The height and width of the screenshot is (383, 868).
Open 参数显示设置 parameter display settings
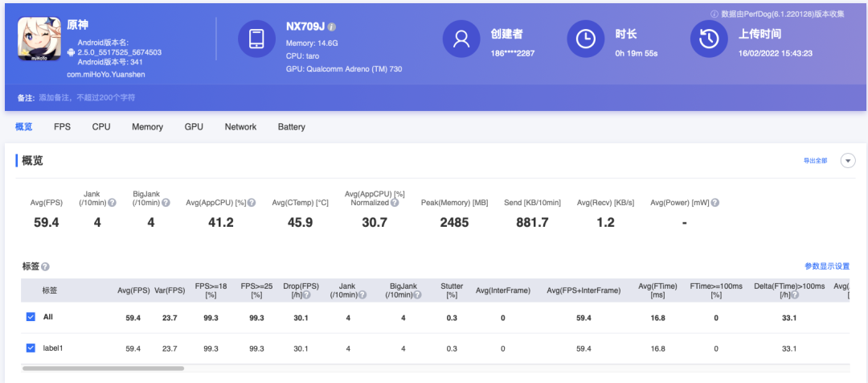826,266
